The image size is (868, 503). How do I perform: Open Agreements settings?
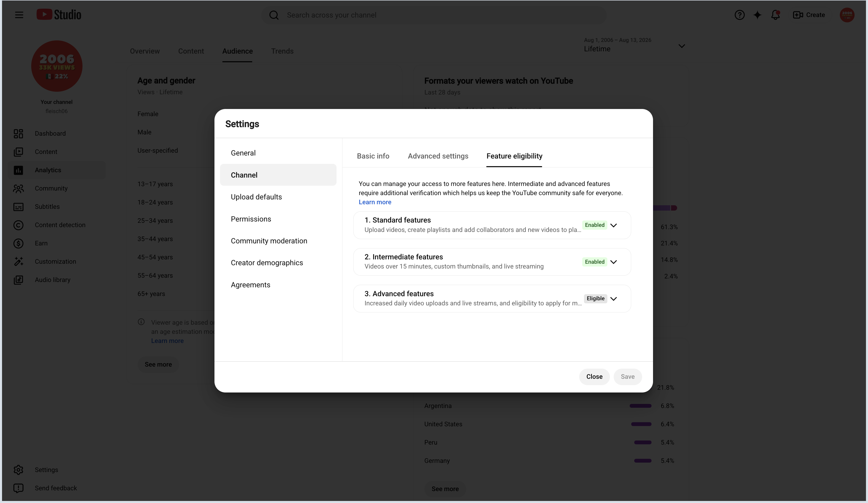(278, 285)
